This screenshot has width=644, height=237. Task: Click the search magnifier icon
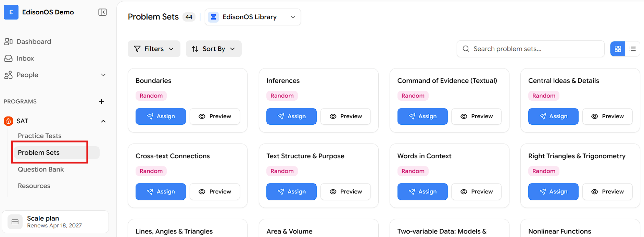pos(466,49)
